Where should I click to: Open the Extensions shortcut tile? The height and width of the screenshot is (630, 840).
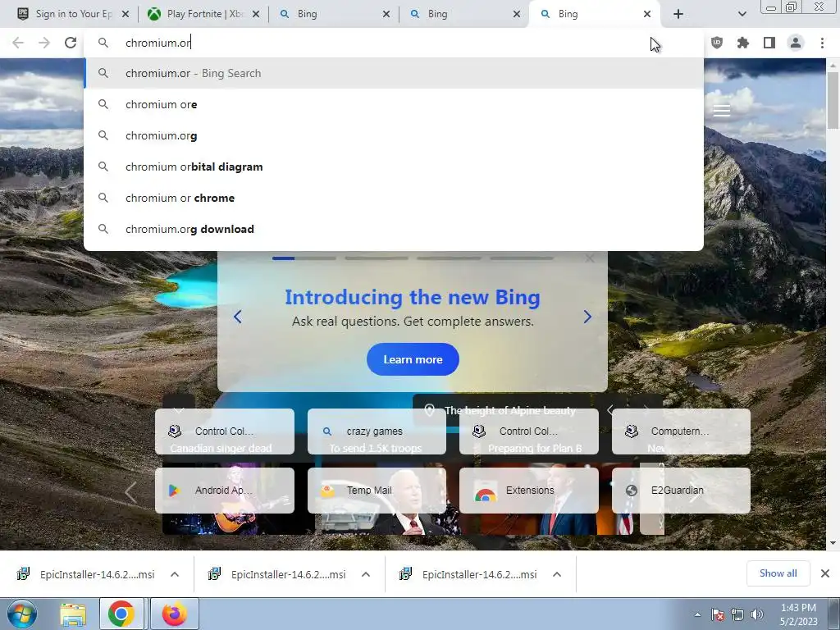click(x=529, y=491)
